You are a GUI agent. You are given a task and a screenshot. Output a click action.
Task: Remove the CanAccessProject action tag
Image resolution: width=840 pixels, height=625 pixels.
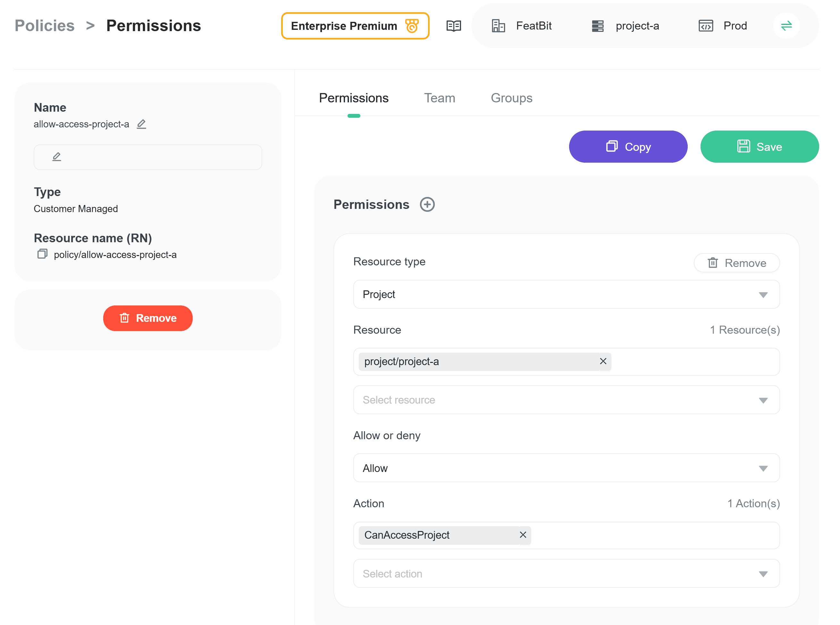(523, 535)
